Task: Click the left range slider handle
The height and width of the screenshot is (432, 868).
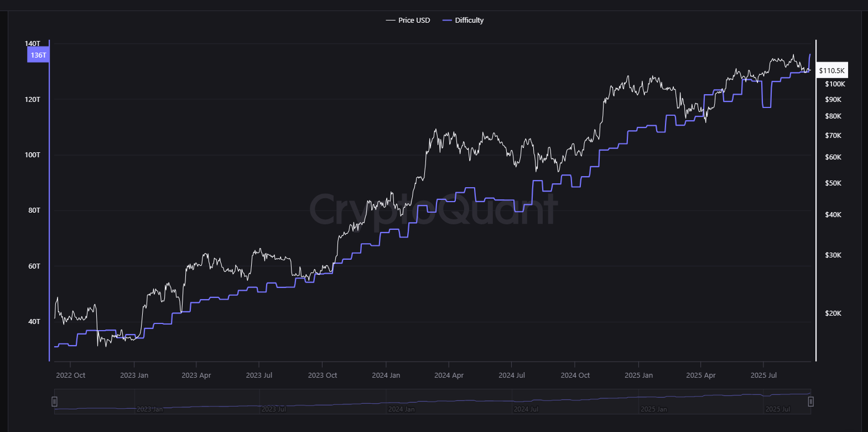Action: click(54, 402)
